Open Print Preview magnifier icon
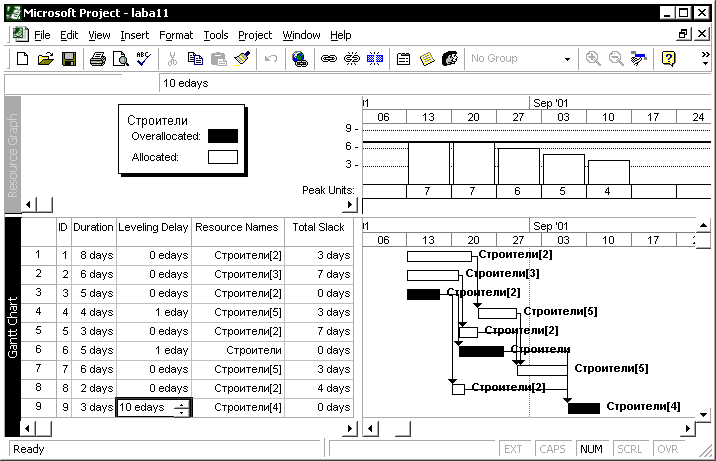This screenshot has width=716, height=461. [121, 59]
